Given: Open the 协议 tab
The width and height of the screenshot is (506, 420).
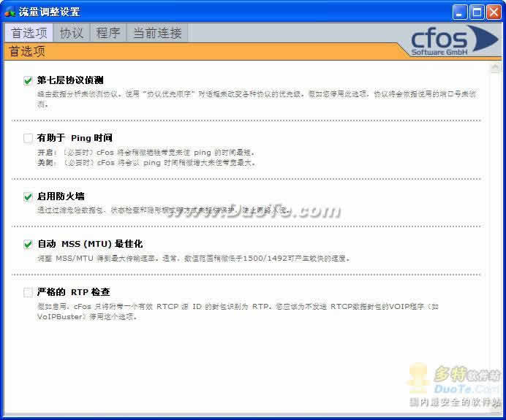Looking at the screenshot, I should point(72,33).
